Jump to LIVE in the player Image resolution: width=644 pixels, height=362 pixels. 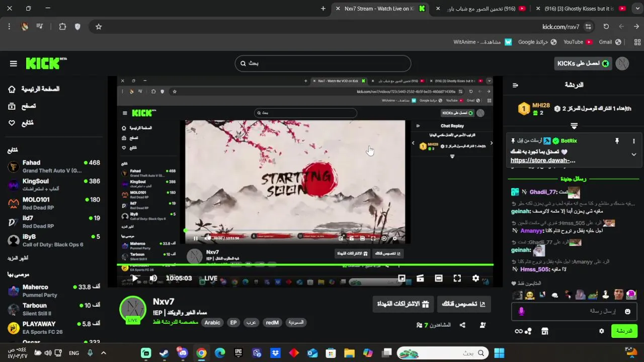pos(211,278)
